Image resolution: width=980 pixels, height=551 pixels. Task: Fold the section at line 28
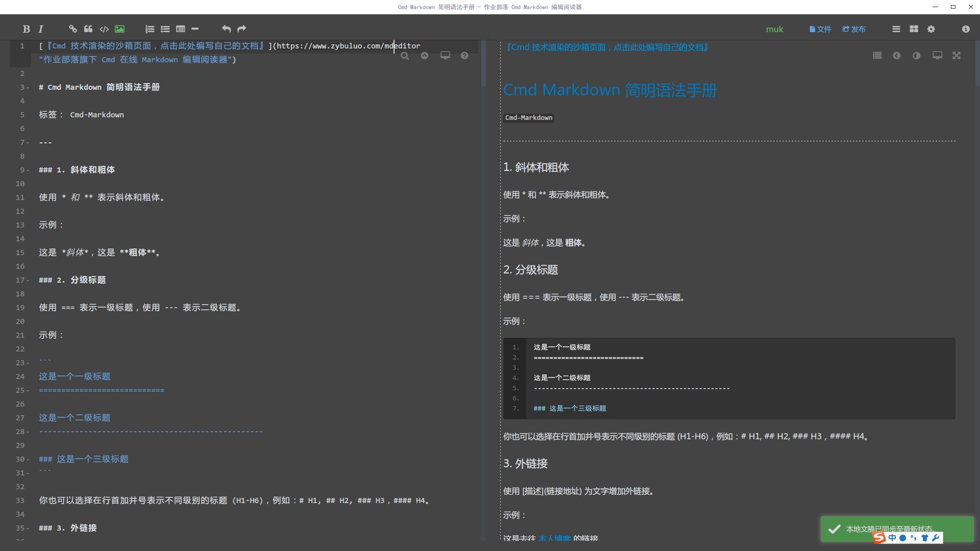pyautogui.click(x=28, y=432)
